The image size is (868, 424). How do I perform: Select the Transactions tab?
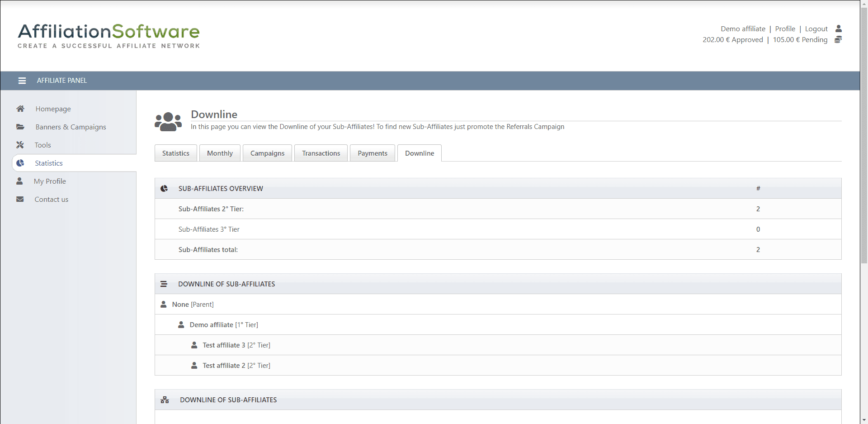(x=321, y=153)
